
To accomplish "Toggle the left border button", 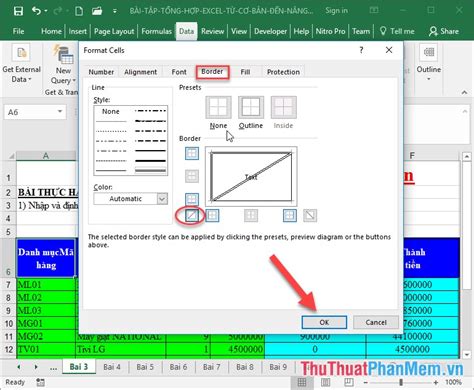I will pos(212,216).
